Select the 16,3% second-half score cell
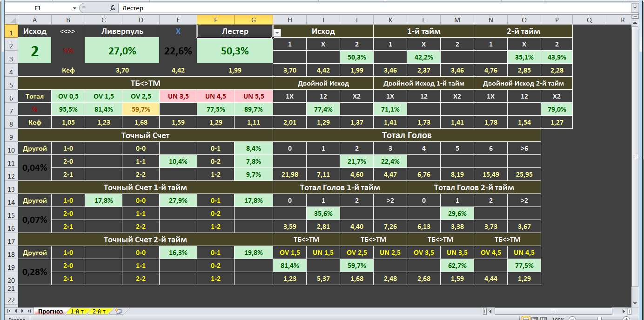The height and width of the screenshot is (320, 644). coord(178,253)
